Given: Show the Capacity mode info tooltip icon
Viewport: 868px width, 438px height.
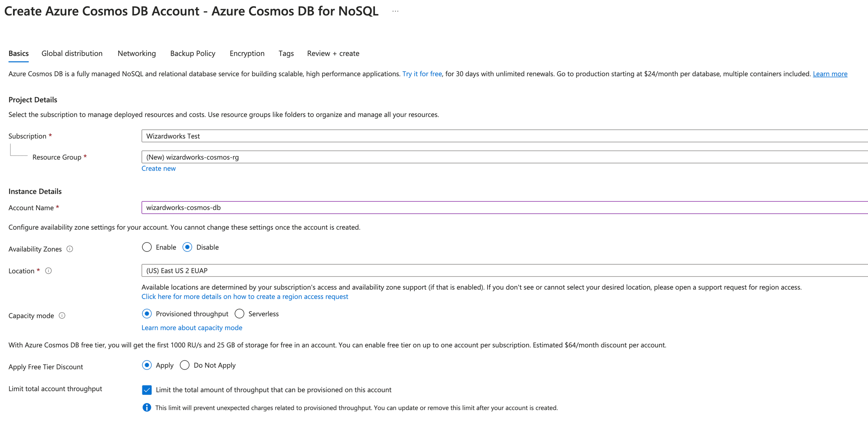Looking at the screenshot, I should tap(62, 315).
